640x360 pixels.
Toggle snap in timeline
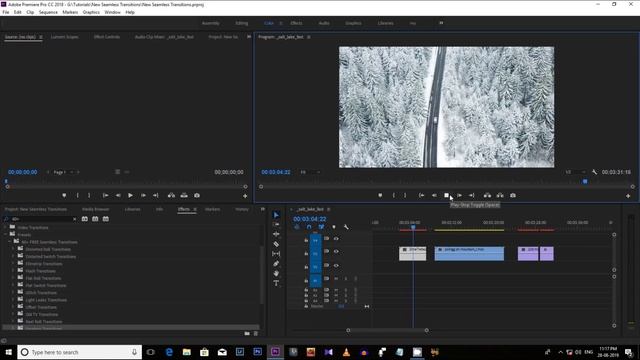pyautogui.click(x=309, y=227)
